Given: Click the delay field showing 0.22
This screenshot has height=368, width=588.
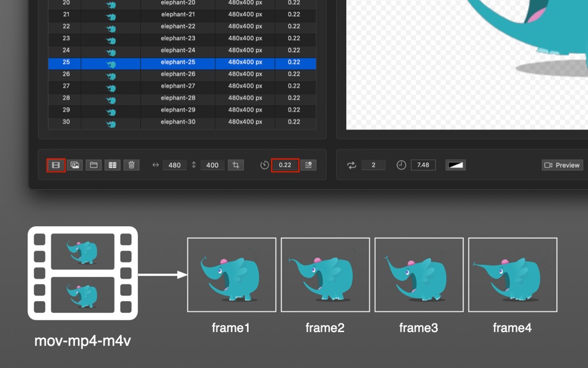Looking at the screenshot, I should pyautogui.click(x=285, y=165).
